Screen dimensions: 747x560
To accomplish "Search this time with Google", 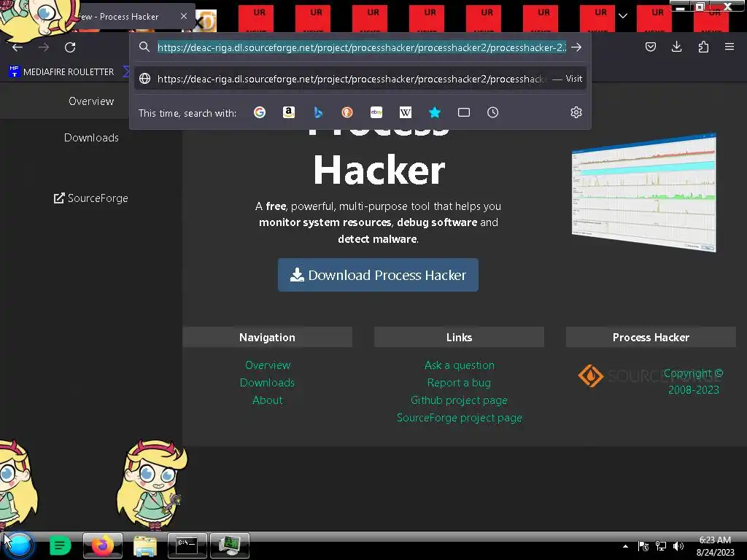I will point(260,112).
